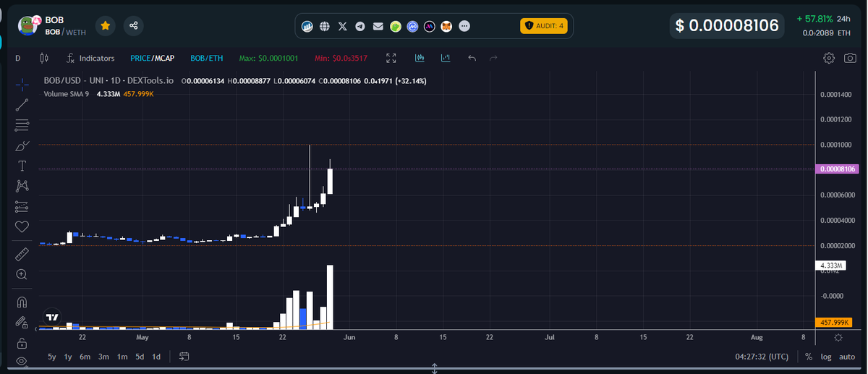Open the share icon next to the star
The height and width of the screenshot is (374, 868).
[x=133, y=25]
